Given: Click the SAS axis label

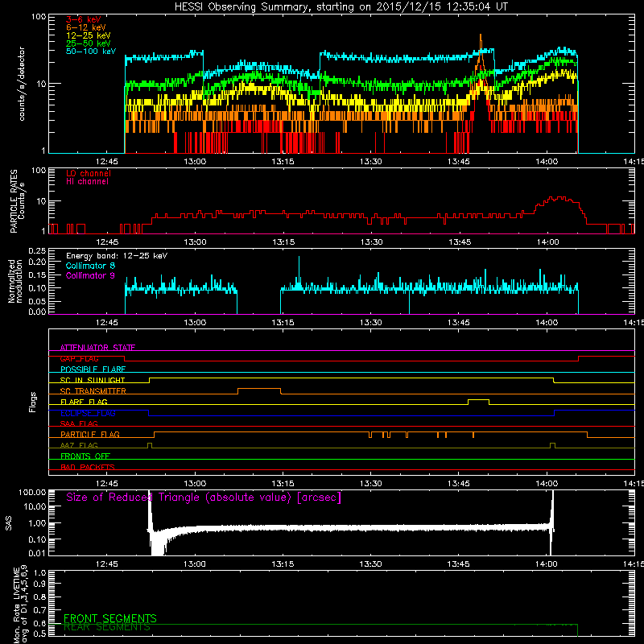Looking at the screenshot, I should click(8, 523).
